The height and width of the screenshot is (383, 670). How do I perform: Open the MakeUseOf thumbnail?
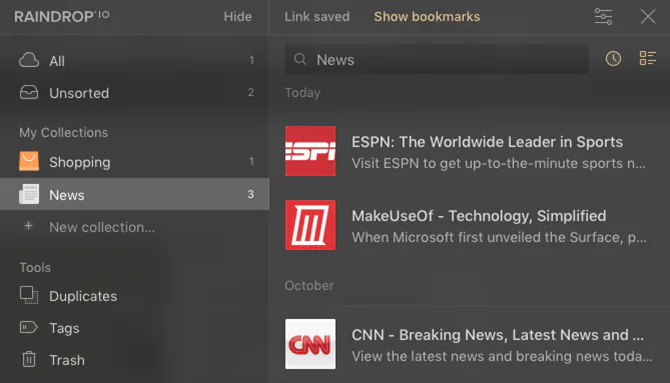click(x=311, y=225)
